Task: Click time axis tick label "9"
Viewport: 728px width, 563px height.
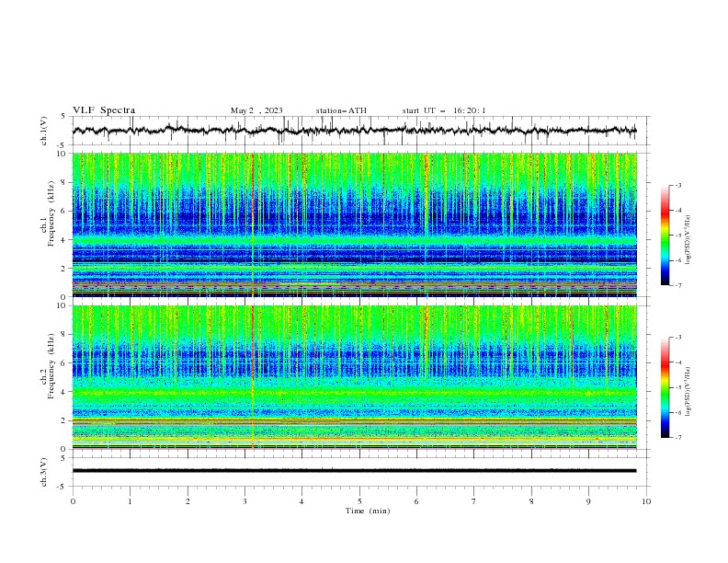Action: point(588,501)
